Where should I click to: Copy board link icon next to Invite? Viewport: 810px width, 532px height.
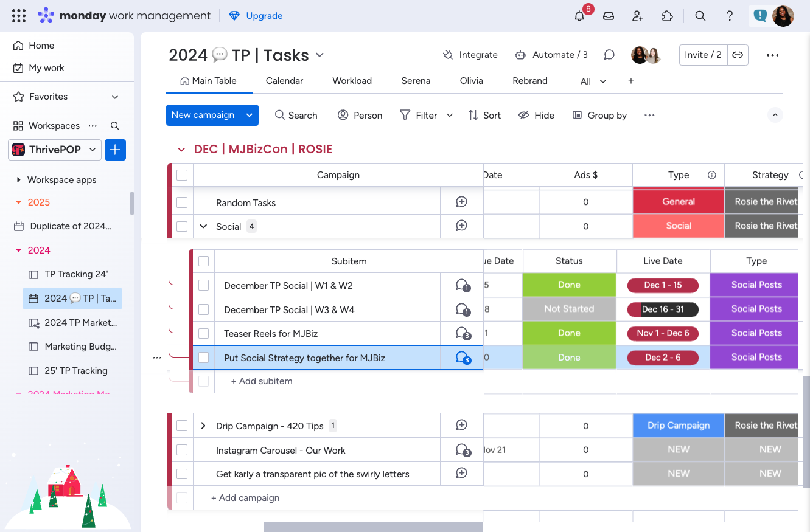point(738,55)
